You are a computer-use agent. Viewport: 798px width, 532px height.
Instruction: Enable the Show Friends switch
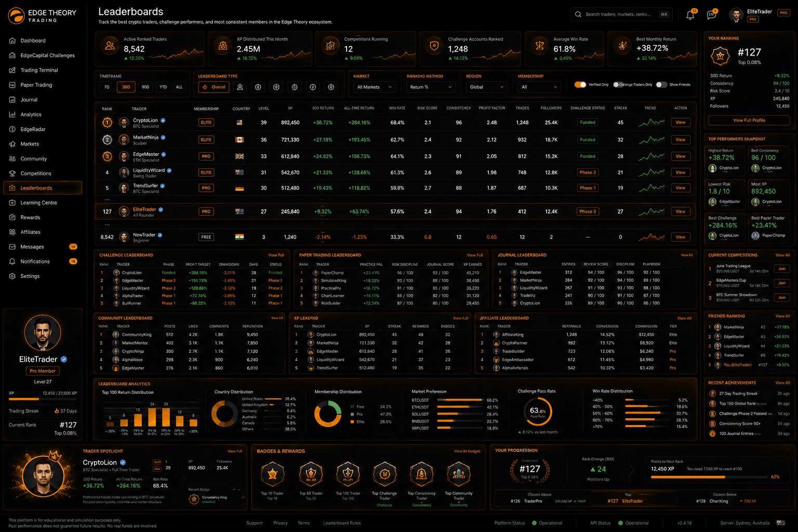coord(661,85)
